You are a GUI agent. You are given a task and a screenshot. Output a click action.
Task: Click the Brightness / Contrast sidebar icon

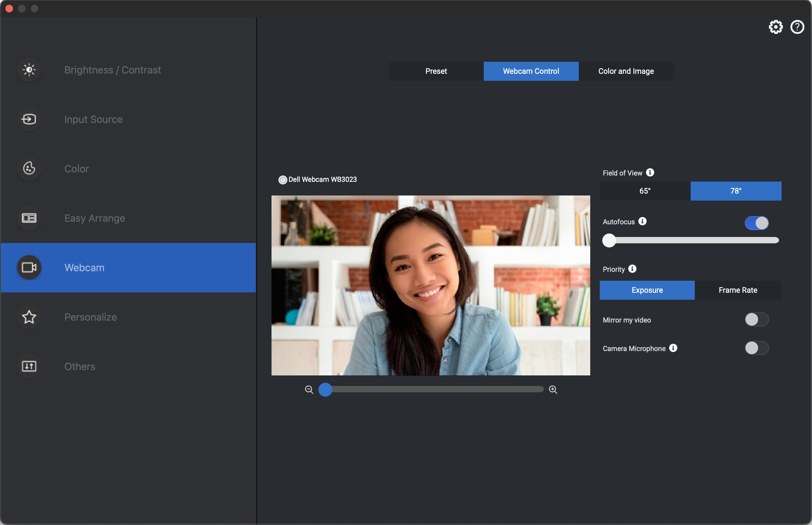click(x=29, y=69)
